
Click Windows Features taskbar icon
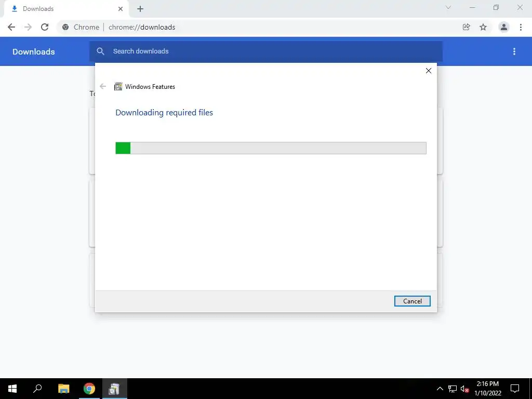[115, 389]
